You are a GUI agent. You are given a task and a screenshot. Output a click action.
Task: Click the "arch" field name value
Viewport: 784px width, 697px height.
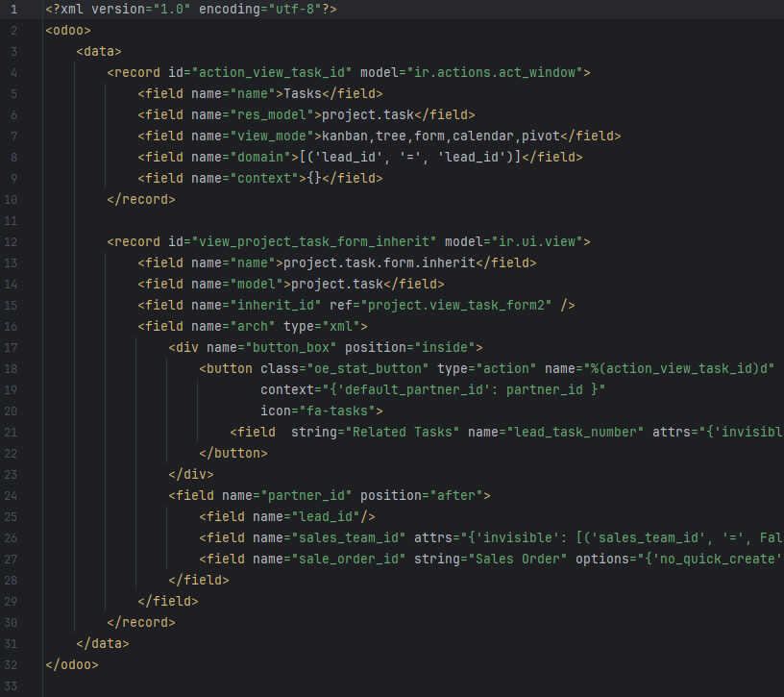click(253, 326)
